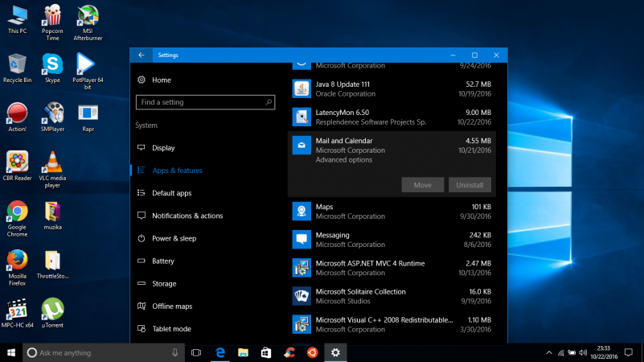Screen dimensions: 644x362
Task: Open CBR Reader desktop shortcut
Action: click(x=17, y=167)
